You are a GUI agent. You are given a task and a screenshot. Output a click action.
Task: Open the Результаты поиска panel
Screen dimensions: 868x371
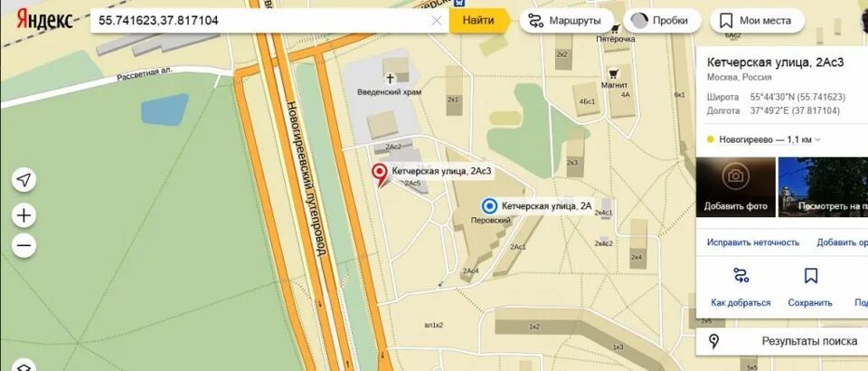tap(781, 341)
